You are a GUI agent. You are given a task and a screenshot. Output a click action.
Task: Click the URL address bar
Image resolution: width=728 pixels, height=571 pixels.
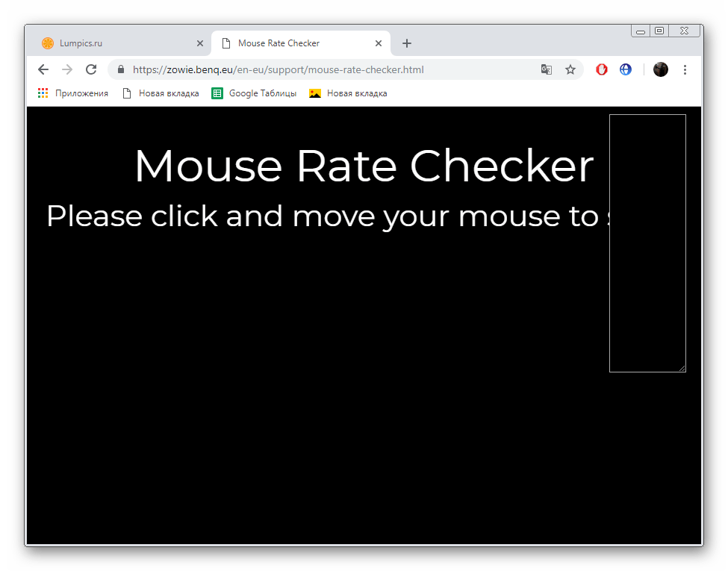[329, 69]
